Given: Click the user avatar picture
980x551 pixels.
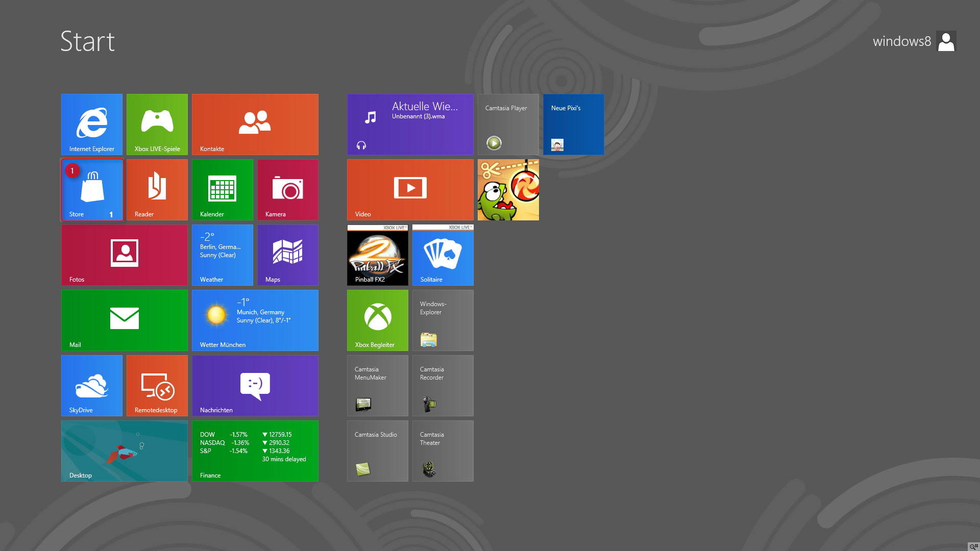Looking at the screenshot, I should tap(946, 41).
